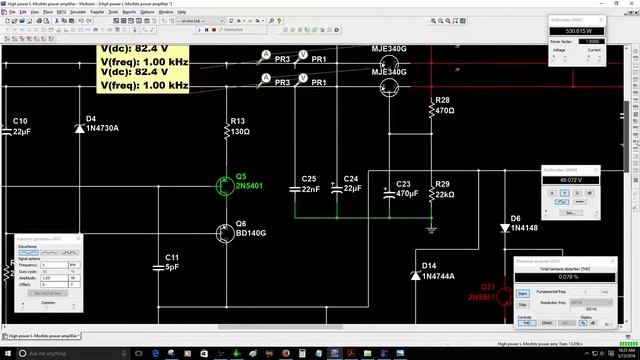Open Resolution freq. dropdown in Distortion analyzer
Screen dimensions: 640x360
click(x=591, y=302)
